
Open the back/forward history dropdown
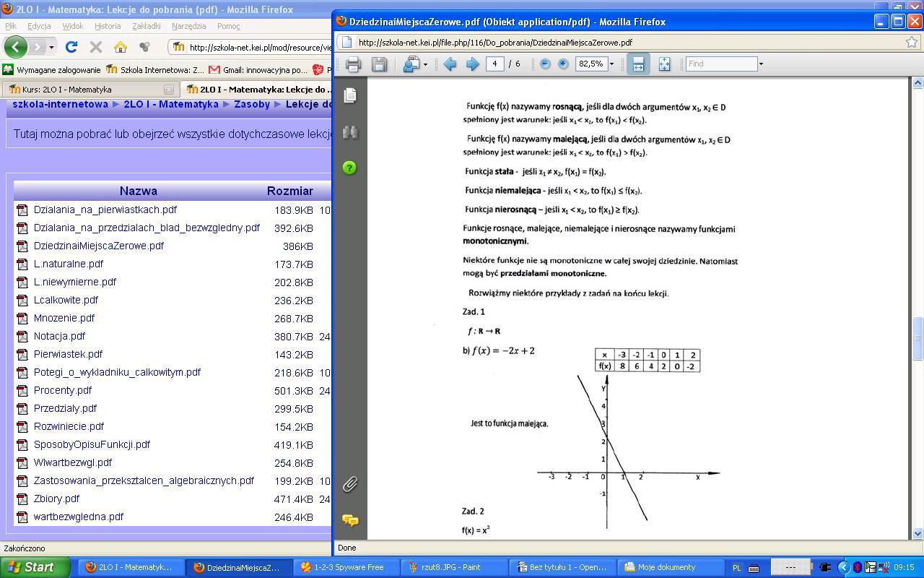click(x=51, y=47)
